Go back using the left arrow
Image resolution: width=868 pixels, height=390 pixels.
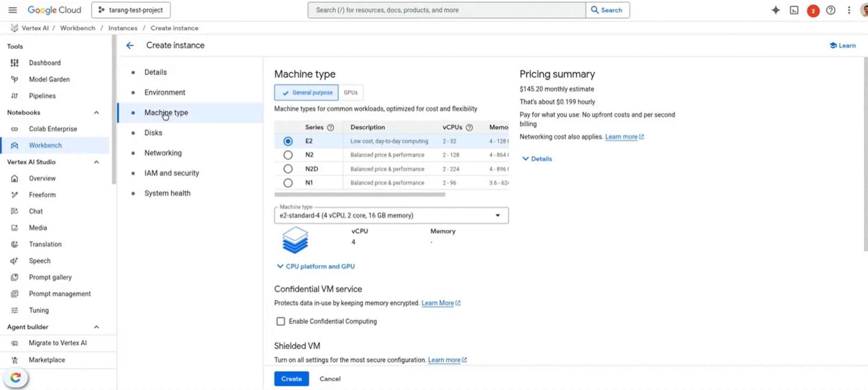click(130, 45)
